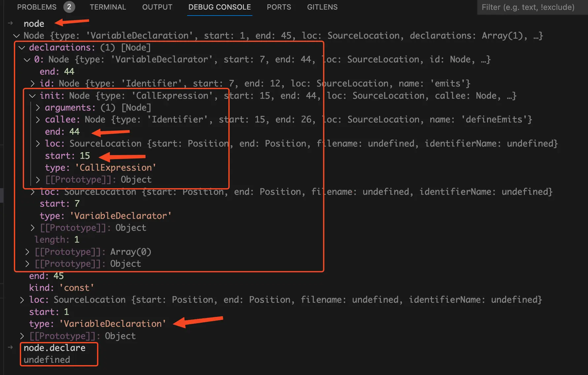Expand the arguments array
Viewport: 588px width, 375px height.
coord(37,107)
